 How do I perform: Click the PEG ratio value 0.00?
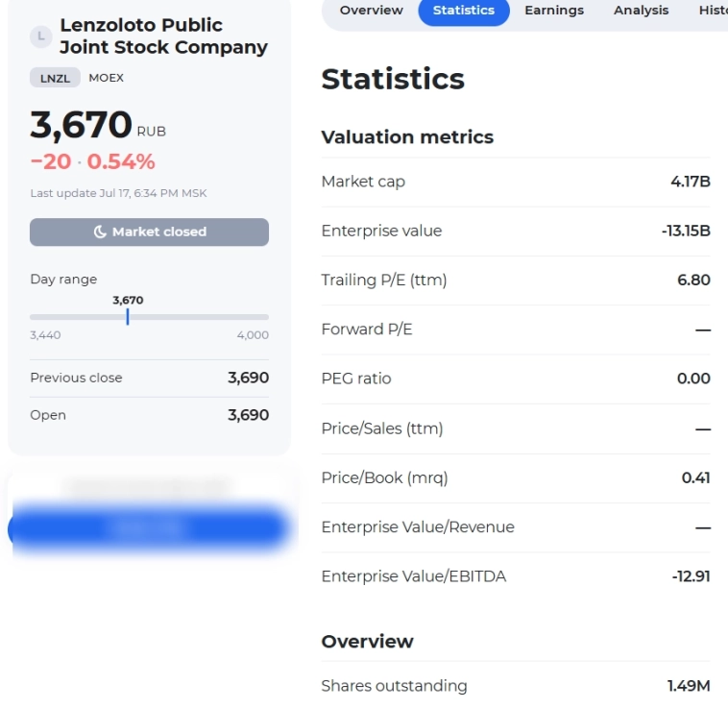(x=693, y=379)
